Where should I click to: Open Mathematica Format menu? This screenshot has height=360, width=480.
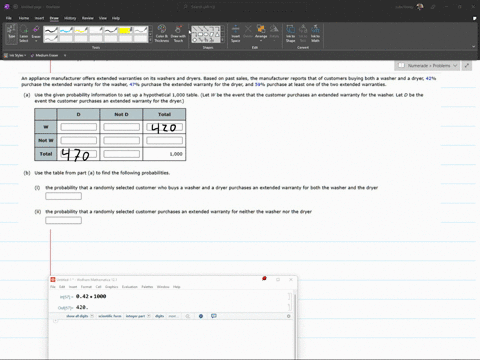point(86,287)
